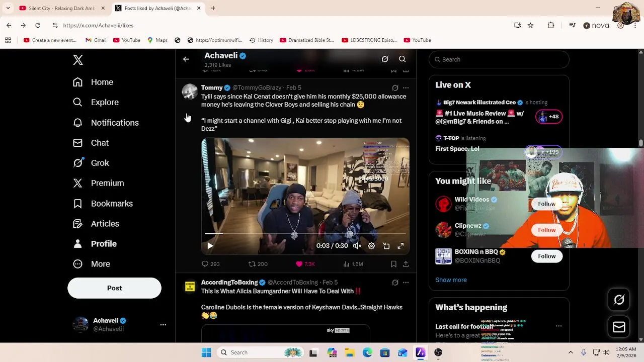Explain Tommy's post with Grok icon
The height and width of the screenshot is (362, 644).
point(395,87)
